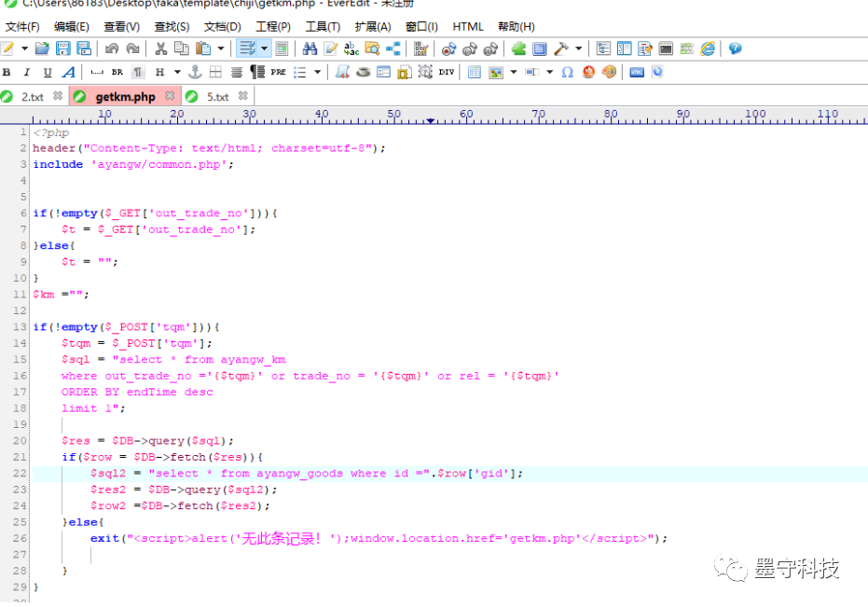Click the abc Replace icon

pos(351,48)
